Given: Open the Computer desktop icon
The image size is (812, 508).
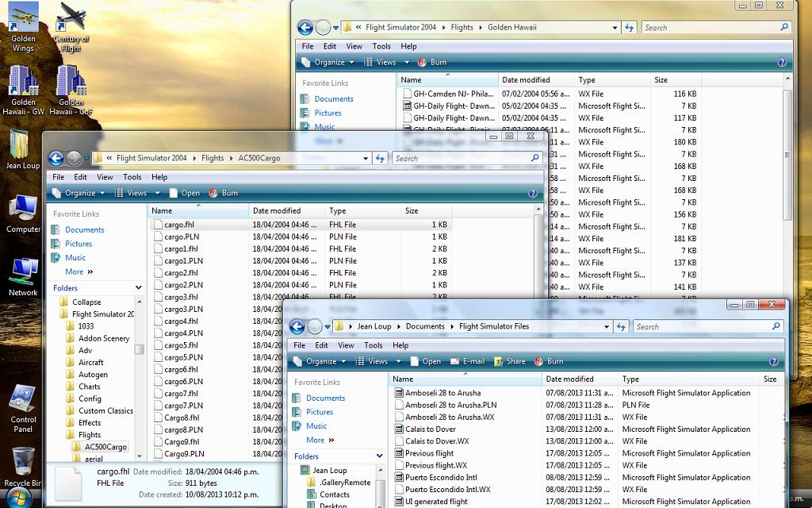Looking at the screenshot, I should point(23,214).
